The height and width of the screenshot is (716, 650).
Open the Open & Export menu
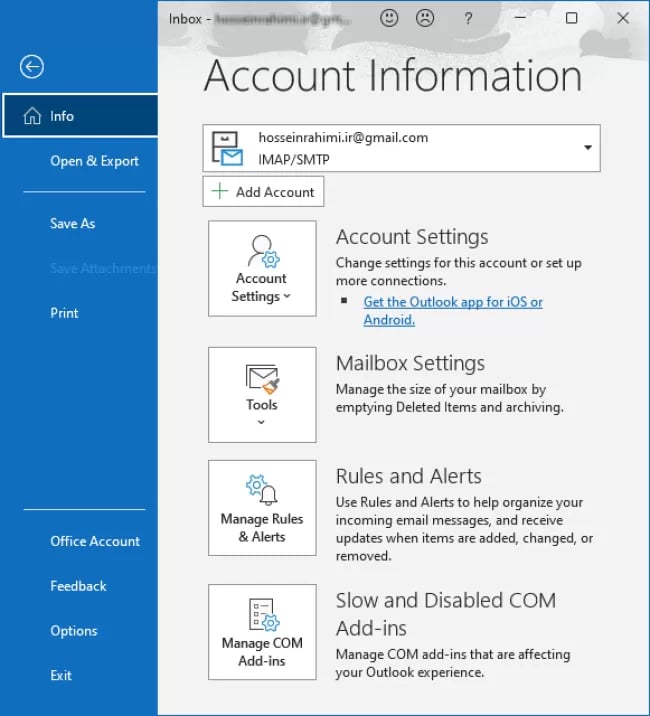point(95,161)
